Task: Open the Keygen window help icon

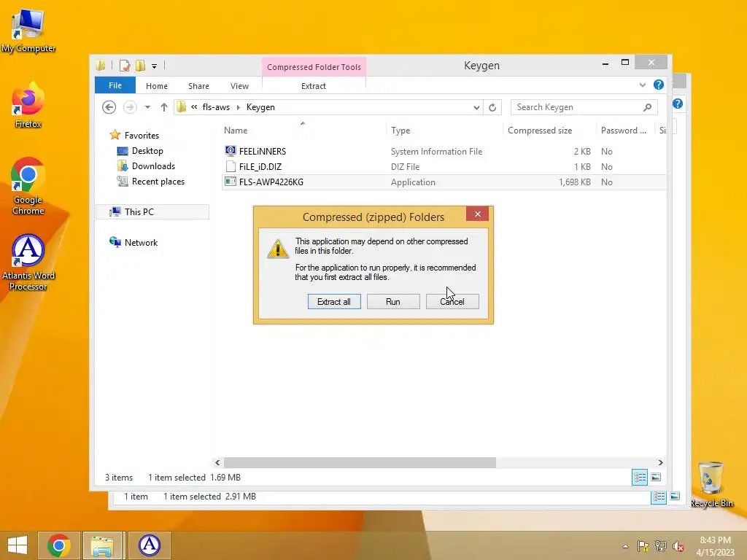Action: (659, 85)
